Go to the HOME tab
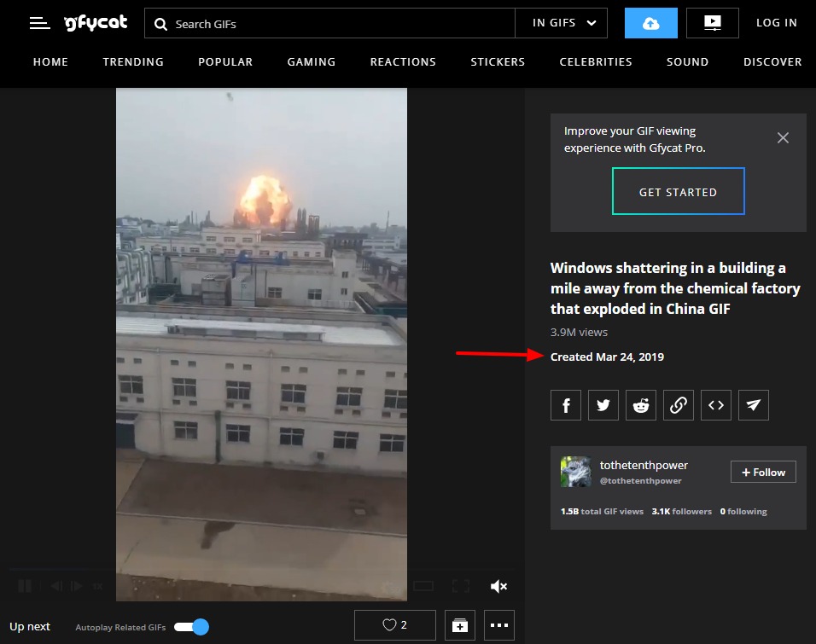The image size is (816, 644). 50,62
